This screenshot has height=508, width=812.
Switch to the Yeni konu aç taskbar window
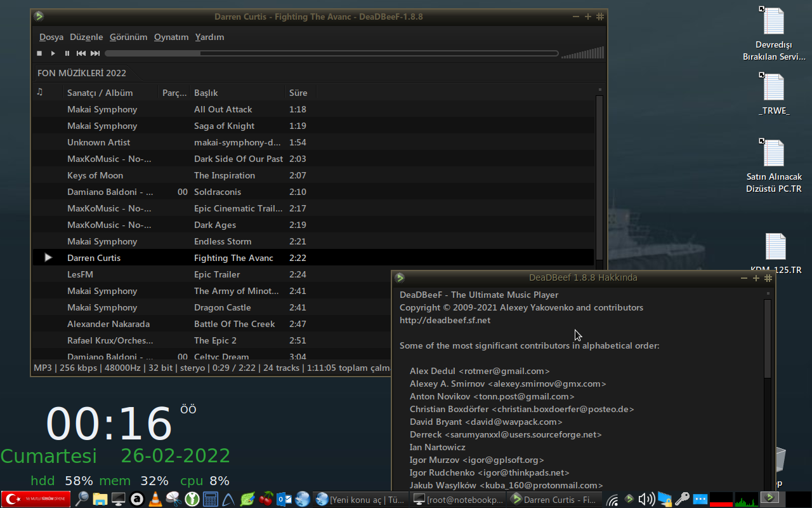361,500
